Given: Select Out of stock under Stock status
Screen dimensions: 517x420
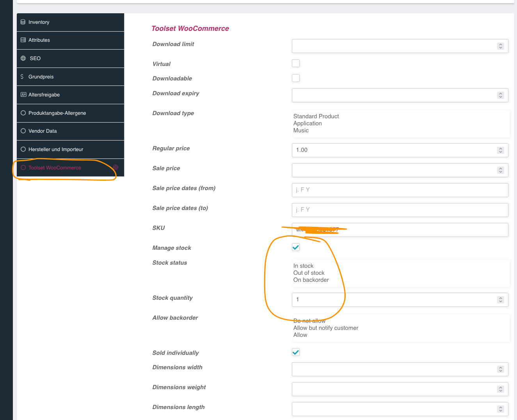Looking at the screenshot, I should click(x=309, y=273).
